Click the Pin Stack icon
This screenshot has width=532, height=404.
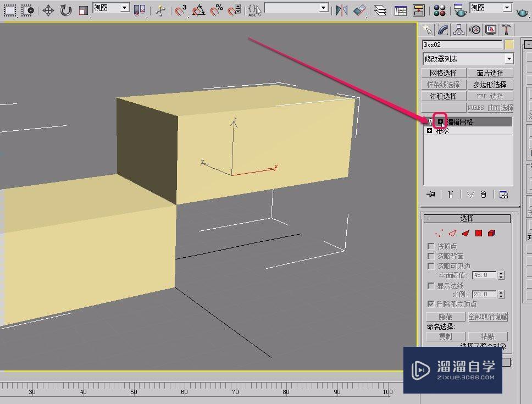tap(431, 194)
